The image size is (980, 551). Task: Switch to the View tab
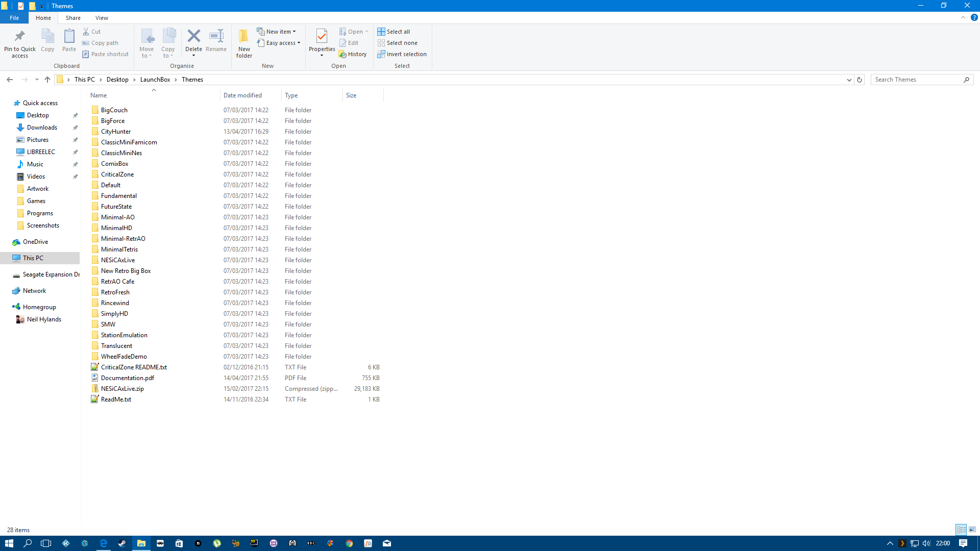[102, 18]
